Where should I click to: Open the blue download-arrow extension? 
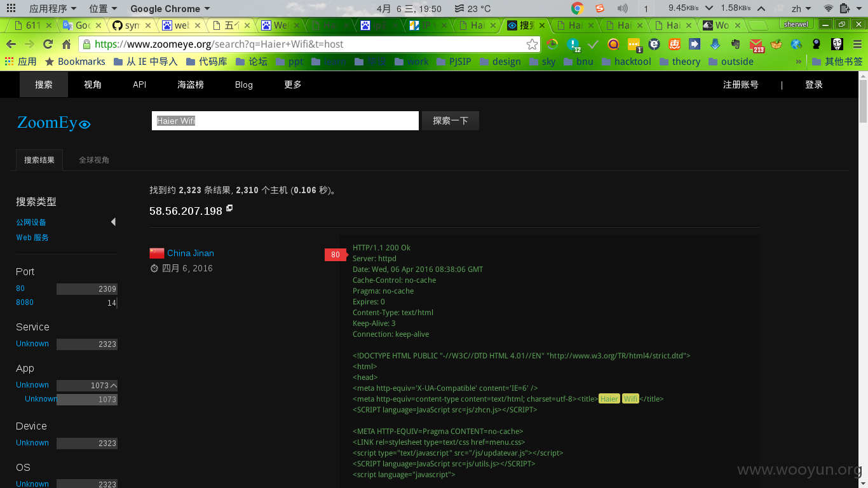(715, 44)
